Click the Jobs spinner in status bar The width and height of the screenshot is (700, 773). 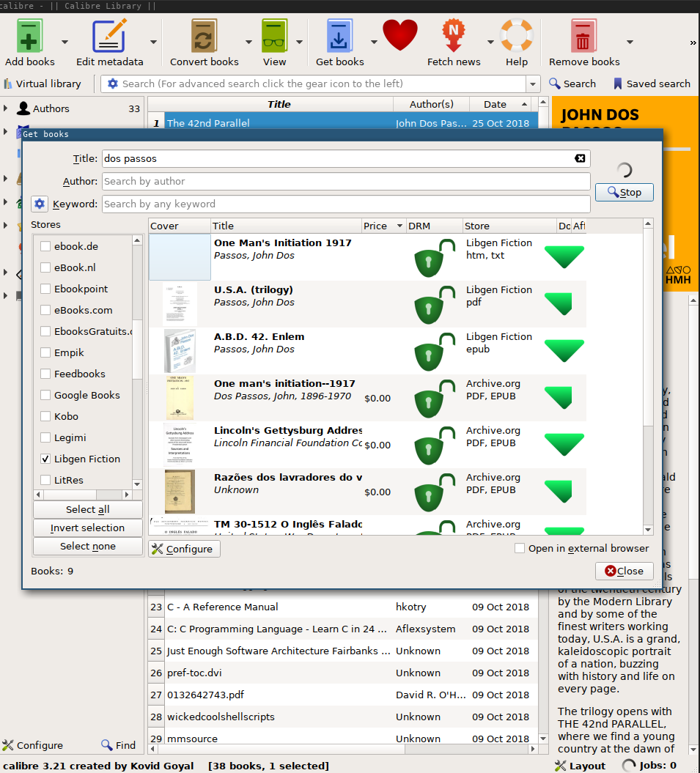[x=628, y=765]
